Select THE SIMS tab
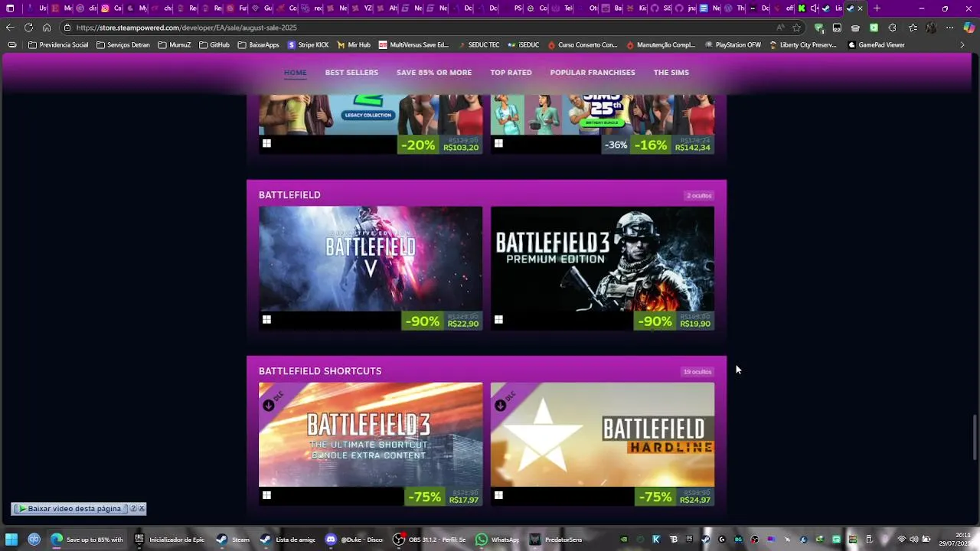 [671, 73]
